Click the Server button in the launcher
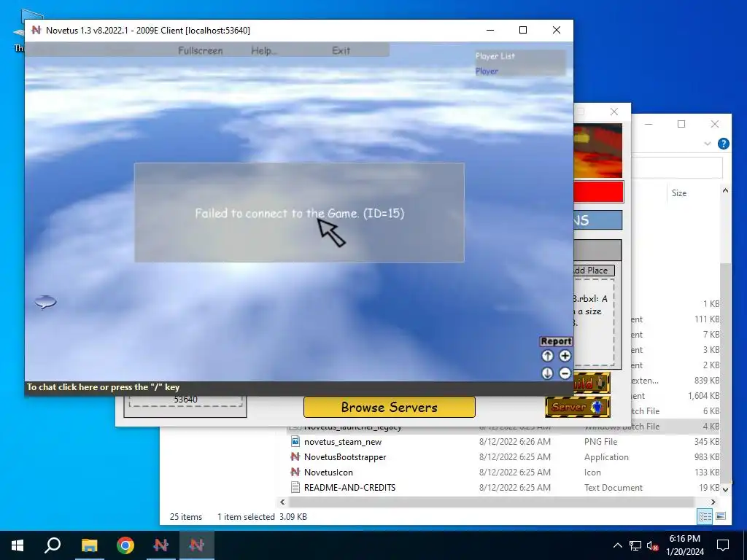The image size is (747, 560). pos(578,407)
